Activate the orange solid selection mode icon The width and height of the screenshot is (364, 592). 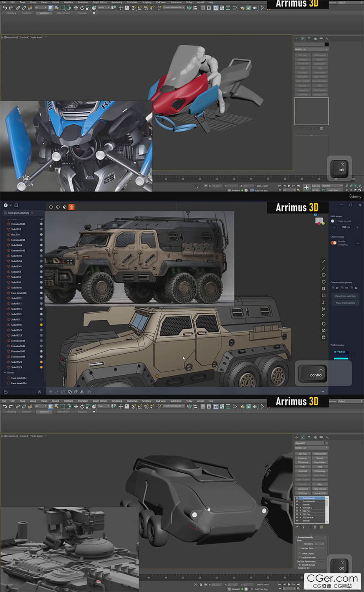[71, 207]
